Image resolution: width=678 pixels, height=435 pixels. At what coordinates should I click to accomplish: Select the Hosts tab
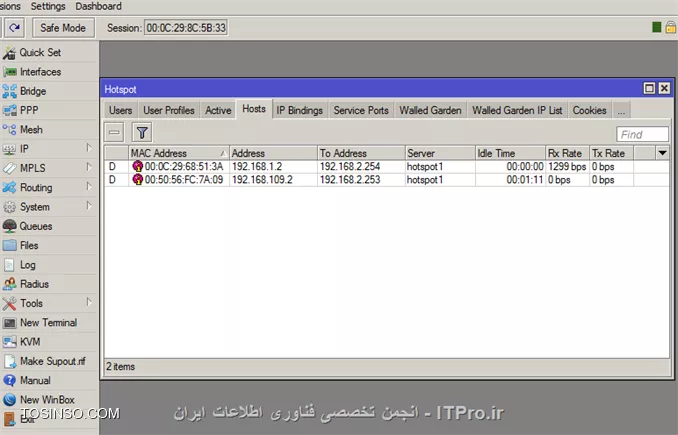pyautogui.click(x=254, y=109)
